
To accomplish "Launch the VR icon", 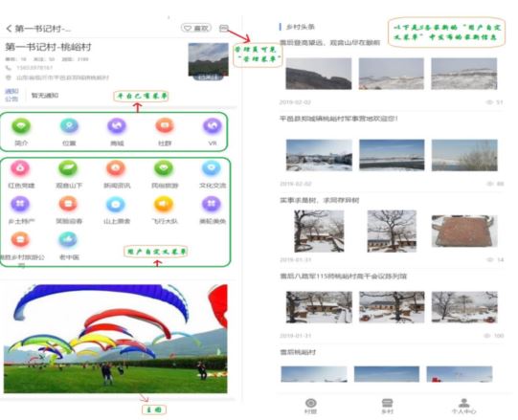I will [x=213, y=126].
